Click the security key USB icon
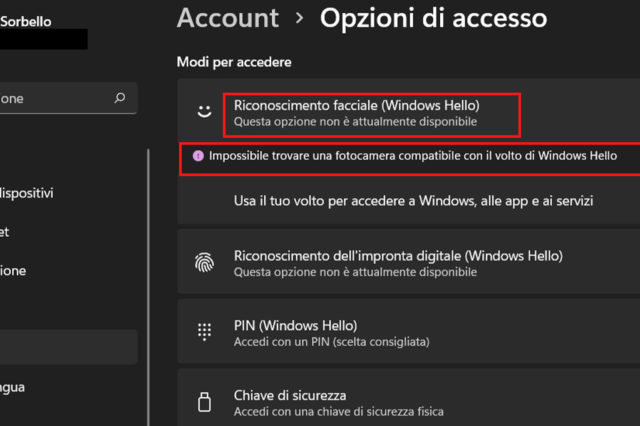Viewport: 640px width, 426px height. tap(204, 402)
